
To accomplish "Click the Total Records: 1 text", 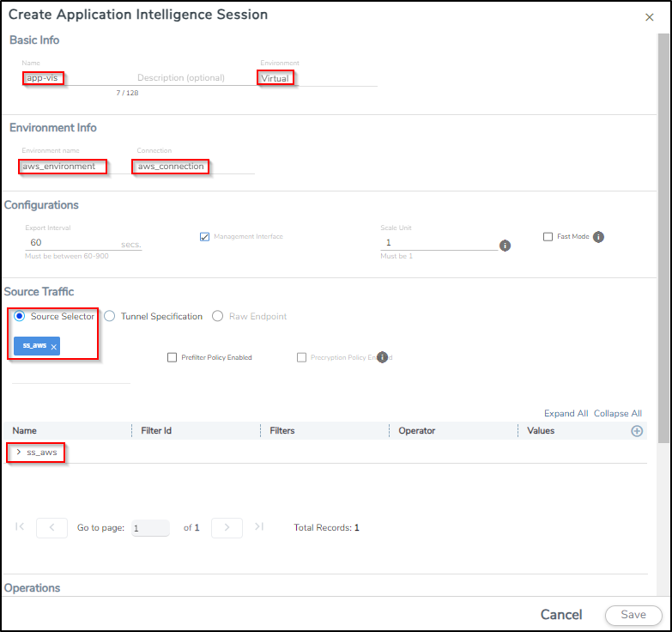I will pos(326,527).
